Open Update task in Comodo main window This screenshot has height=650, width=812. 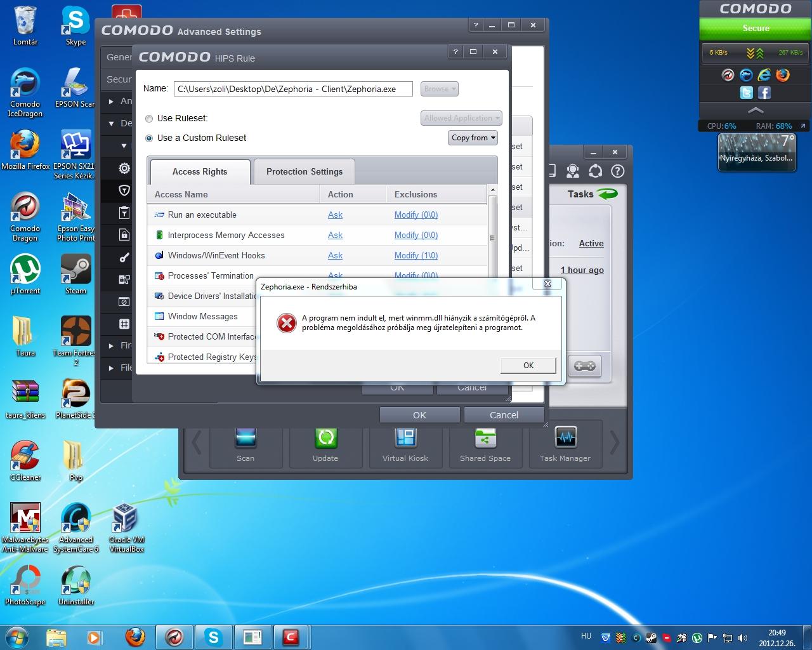[325, 447]
